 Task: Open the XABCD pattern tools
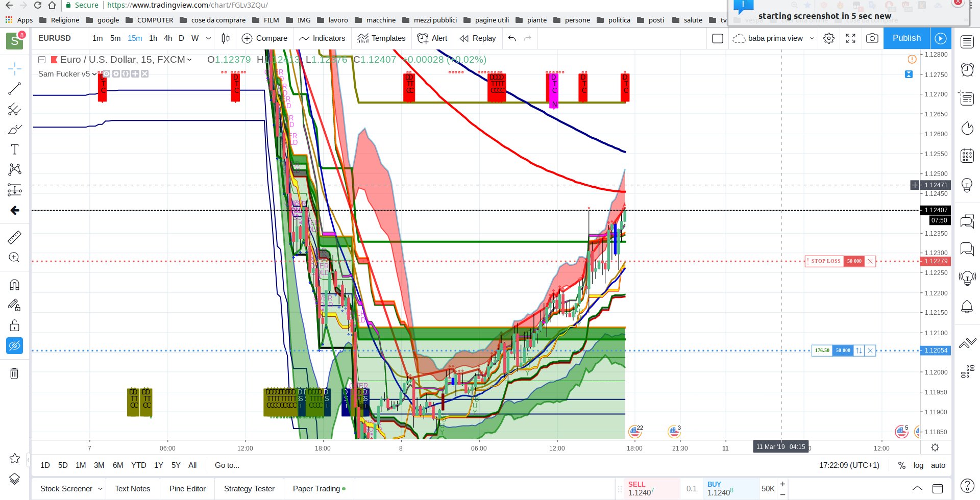click(15, 169)
